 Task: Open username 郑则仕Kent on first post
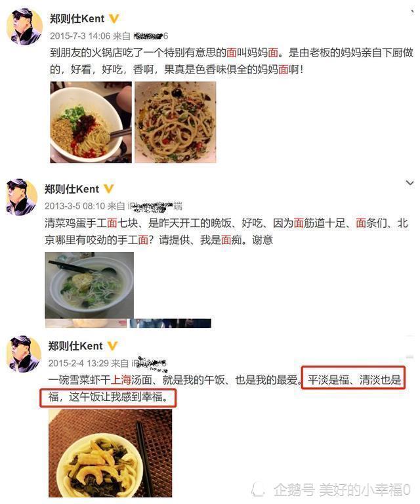click(77, 18)
